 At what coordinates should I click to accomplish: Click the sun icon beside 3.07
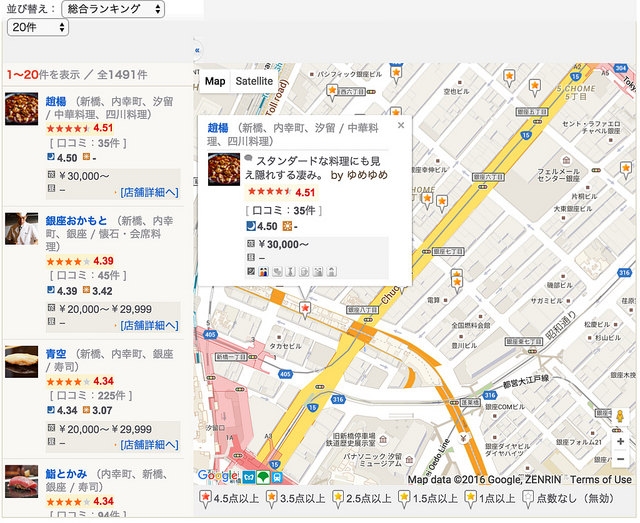(86, 409)
